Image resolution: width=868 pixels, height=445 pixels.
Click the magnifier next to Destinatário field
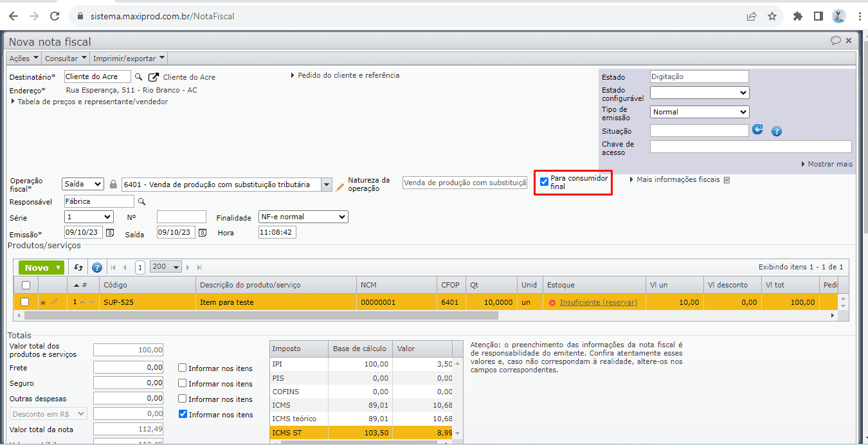[138, 77]
